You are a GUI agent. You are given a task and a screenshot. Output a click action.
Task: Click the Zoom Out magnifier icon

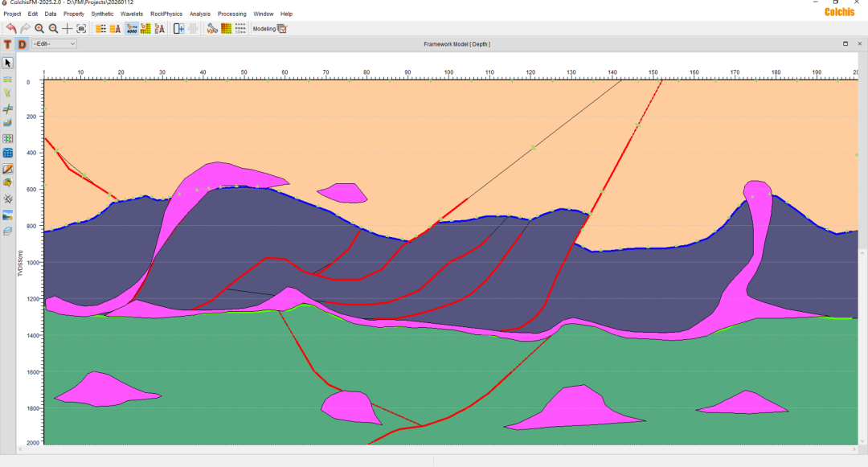pos(53,28)
